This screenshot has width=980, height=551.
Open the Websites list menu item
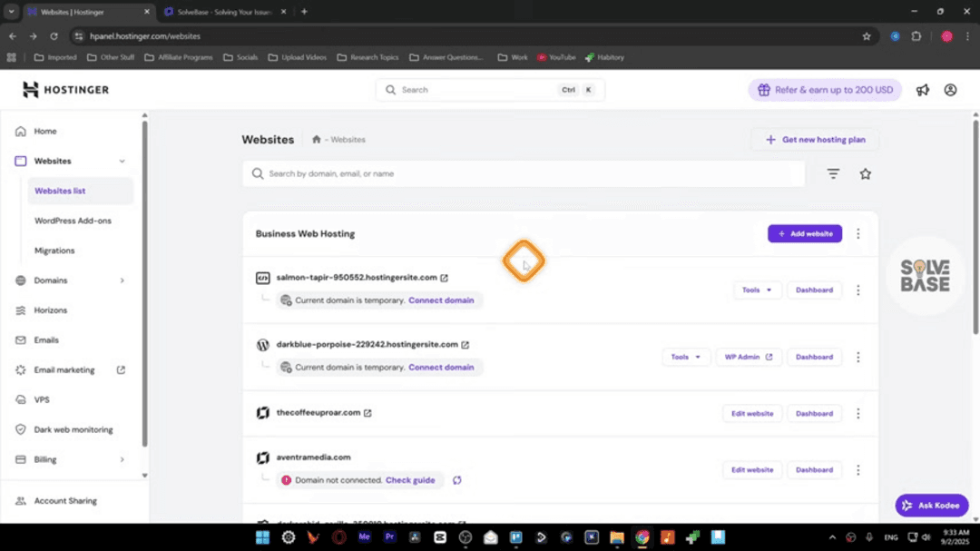(59, 191)
